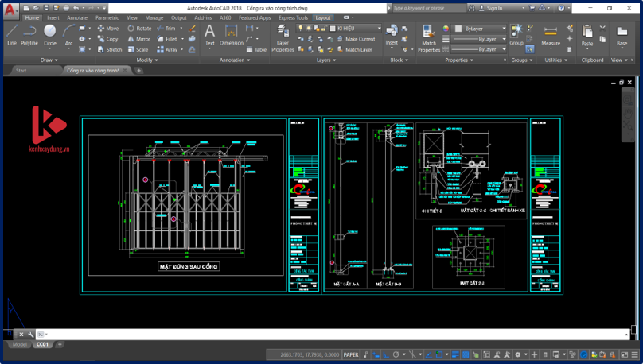Toggle the customization menu in status bar
This screenshot has height=364, width=643.
[x=633, y=354]
